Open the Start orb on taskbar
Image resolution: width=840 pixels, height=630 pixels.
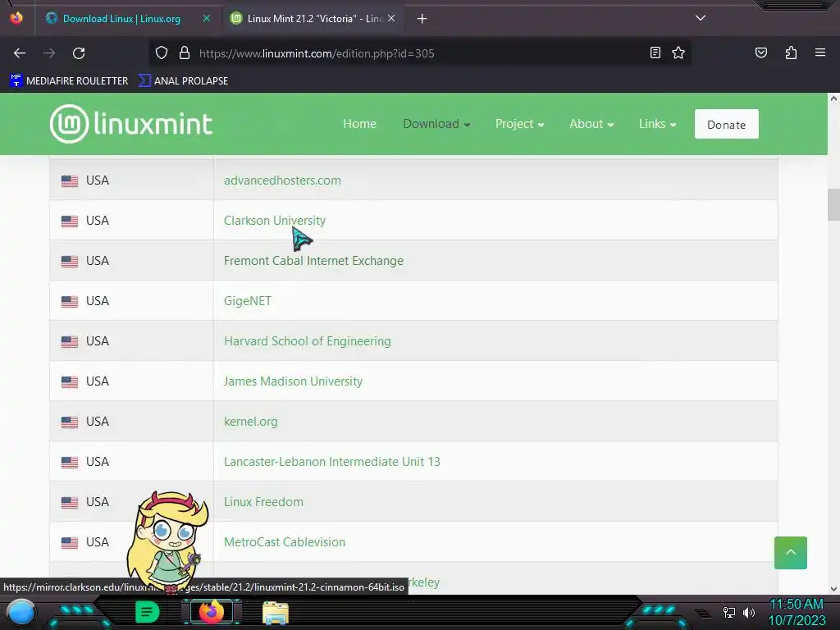click(x=21, y=613)
